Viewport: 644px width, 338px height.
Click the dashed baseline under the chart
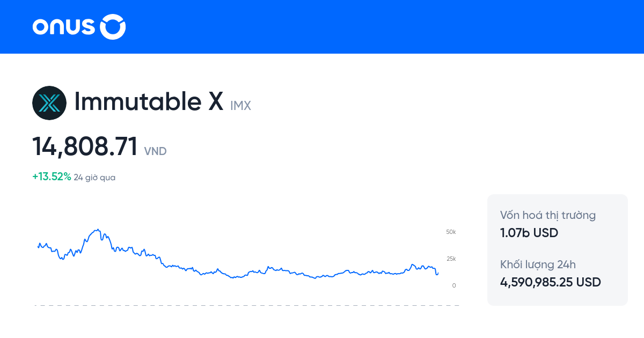247,305
